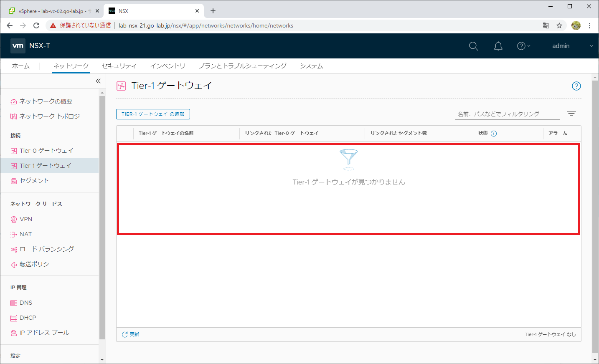This screenshot has width=599, height=364.
Task: Open ネットワークの概要 in sidebar
Action: pyautogui.click(x=46, y=101)
